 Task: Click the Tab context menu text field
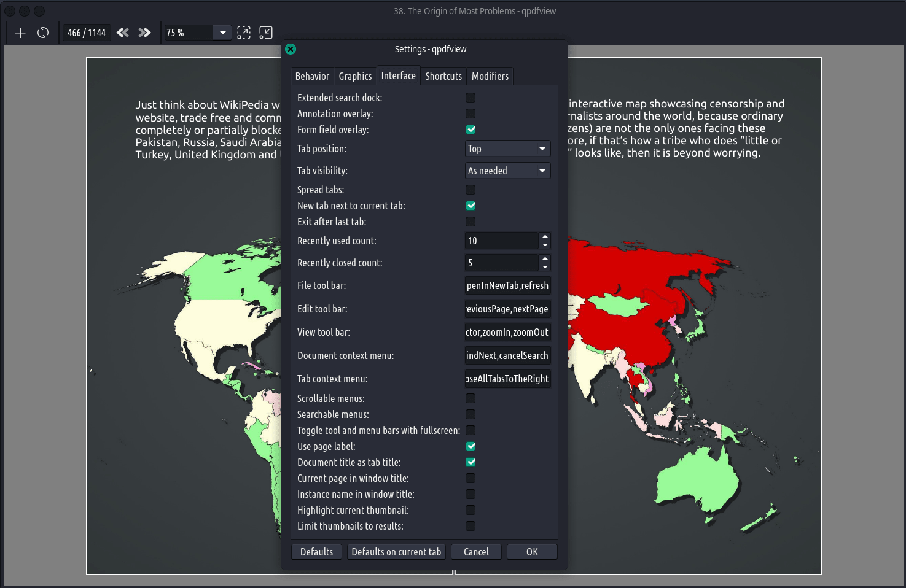click(x=507, y=379)
